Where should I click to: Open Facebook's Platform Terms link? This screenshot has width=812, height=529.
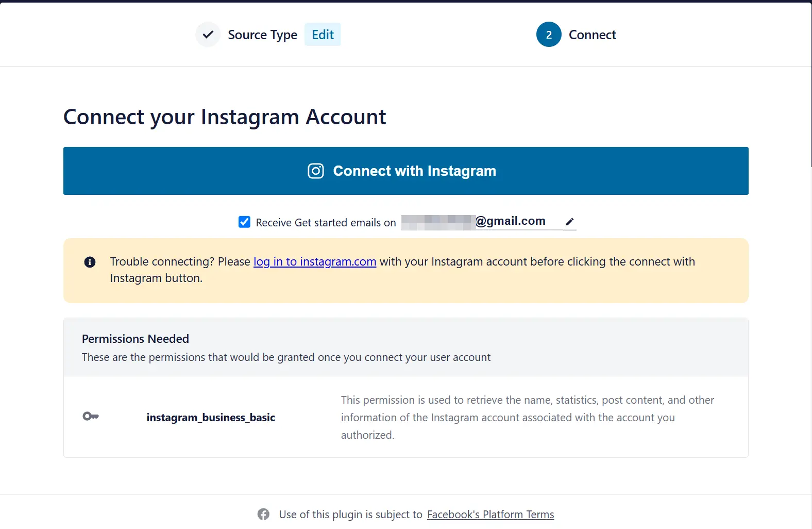(x=490, y=515)
